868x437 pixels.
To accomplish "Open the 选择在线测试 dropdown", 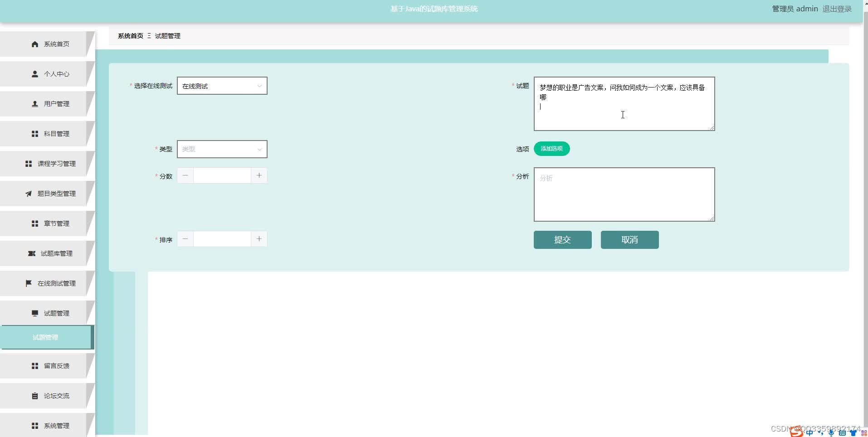I will point(222,86).
